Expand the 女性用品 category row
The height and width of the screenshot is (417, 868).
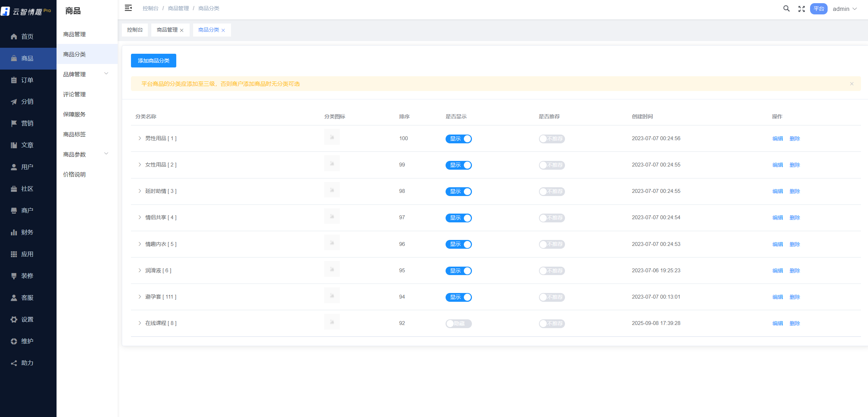point(139,165)
